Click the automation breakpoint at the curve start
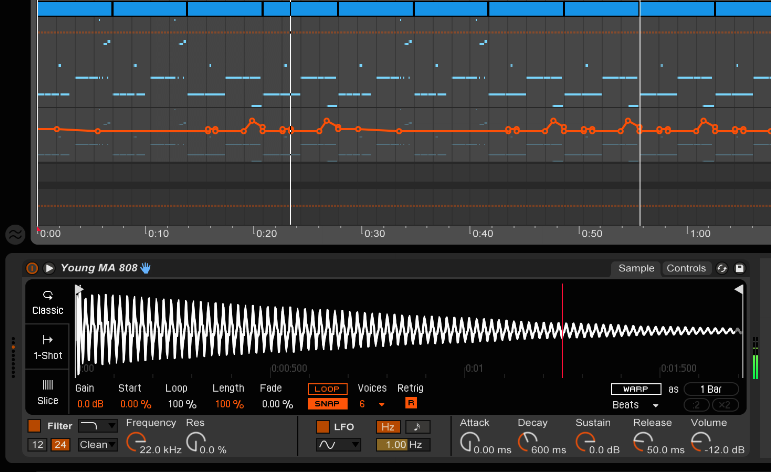The height and width of the screenshot is (472, 771). (57, 129)
